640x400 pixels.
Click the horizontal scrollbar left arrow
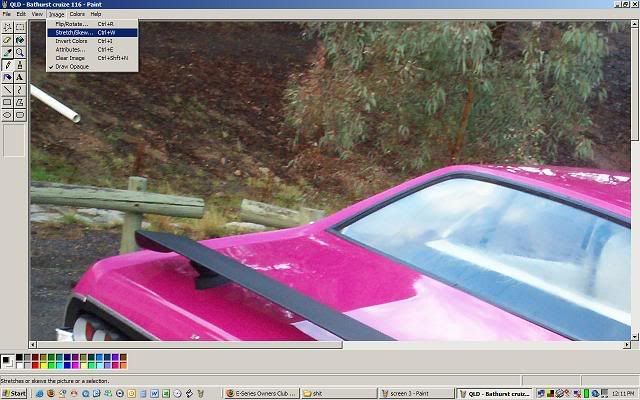pyautogui.click(x=33, y=345)
